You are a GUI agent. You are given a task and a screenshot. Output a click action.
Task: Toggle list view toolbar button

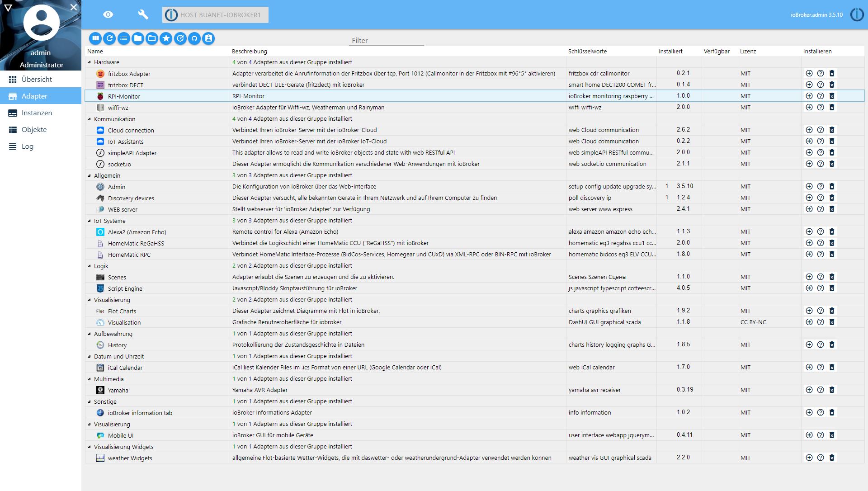tap(123, 39)
